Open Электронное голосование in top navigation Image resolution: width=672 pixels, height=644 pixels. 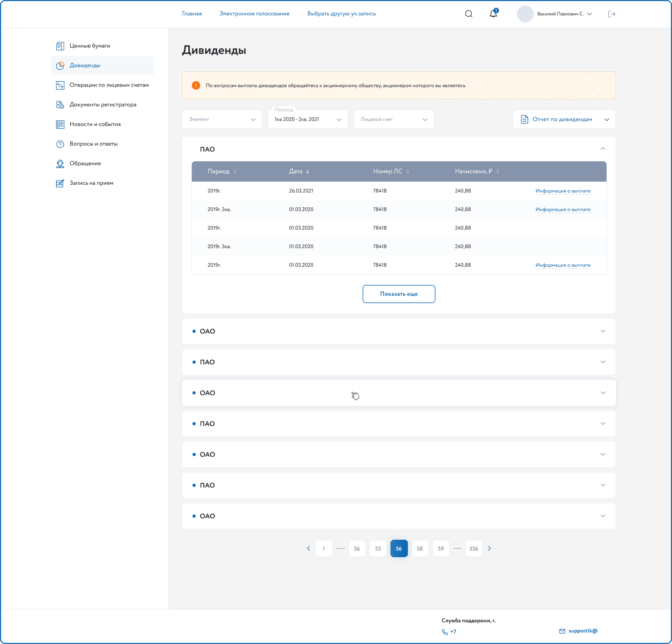coord(254,14)
